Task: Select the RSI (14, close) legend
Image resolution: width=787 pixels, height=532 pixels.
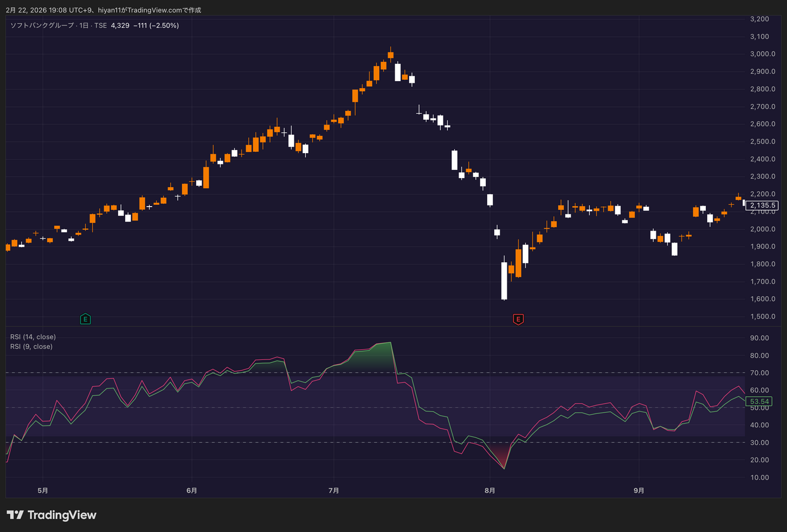Action: tap(33, 337)
